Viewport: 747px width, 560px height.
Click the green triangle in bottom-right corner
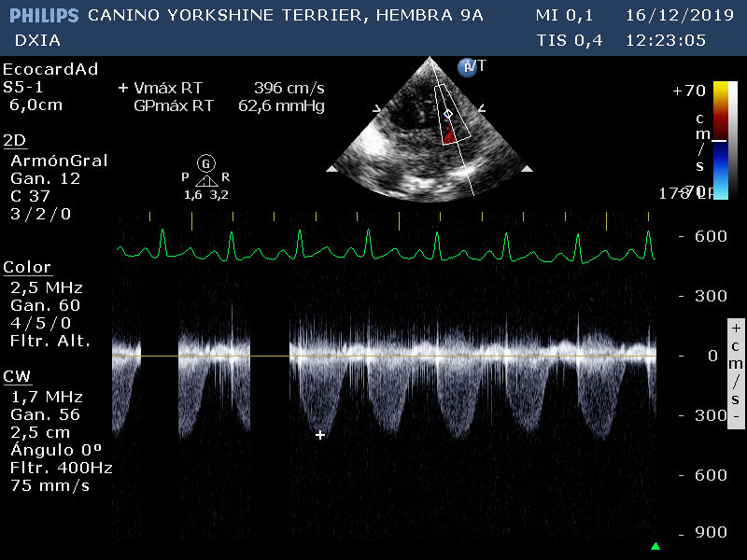click(655, 546)
